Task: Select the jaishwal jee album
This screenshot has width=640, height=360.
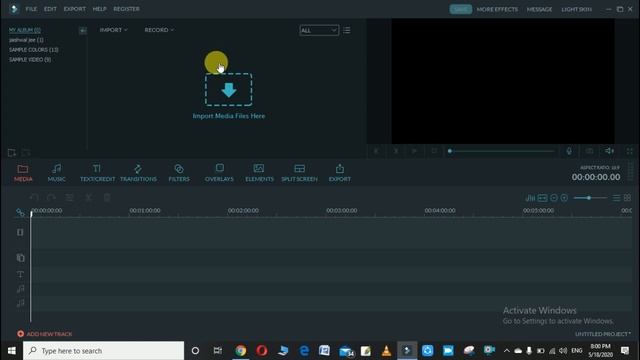Action: coord(26,40)
